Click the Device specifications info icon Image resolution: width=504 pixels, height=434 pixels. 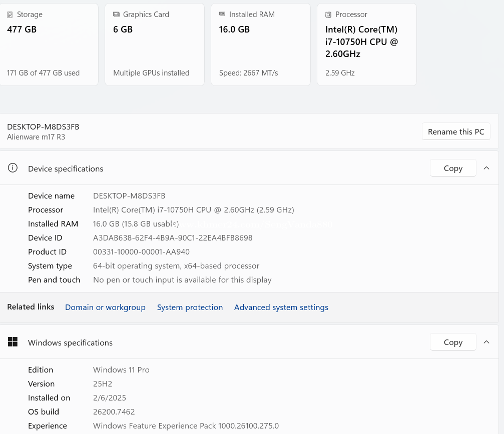click(x=13, y=168)
